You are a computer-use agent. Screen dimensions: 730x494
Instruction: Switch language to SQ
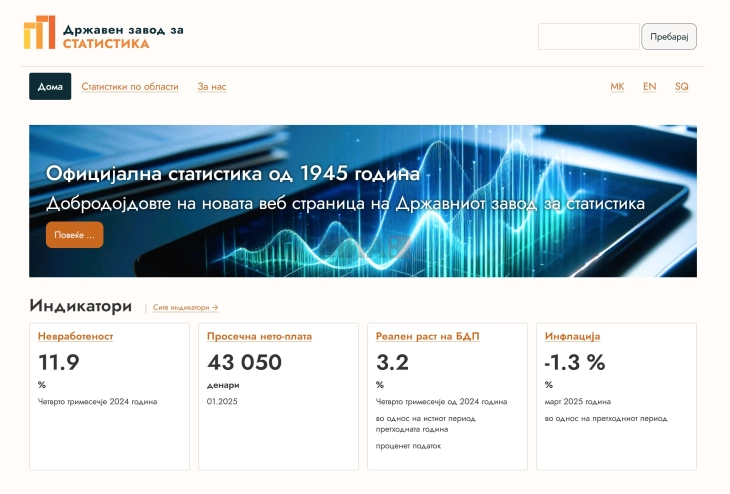click(681, 87)
